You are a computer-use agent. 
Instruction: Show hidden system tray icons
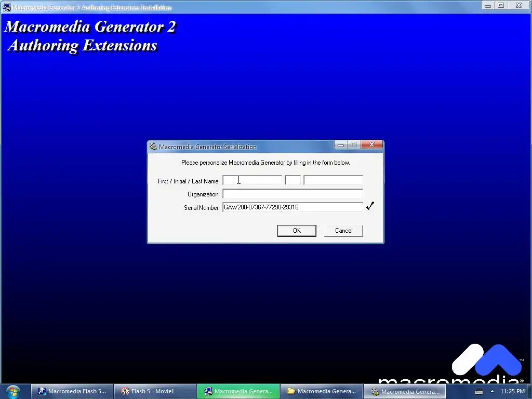coord(492,392)
